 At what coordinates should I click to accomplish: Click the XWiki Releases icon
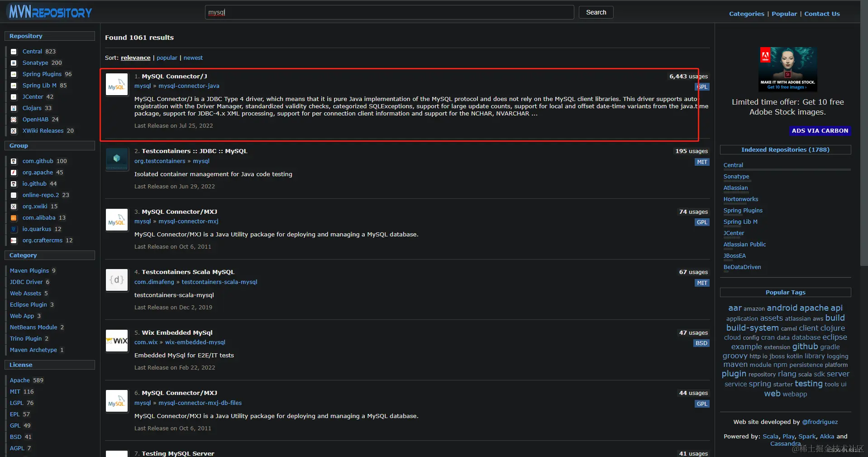(14, 131)
